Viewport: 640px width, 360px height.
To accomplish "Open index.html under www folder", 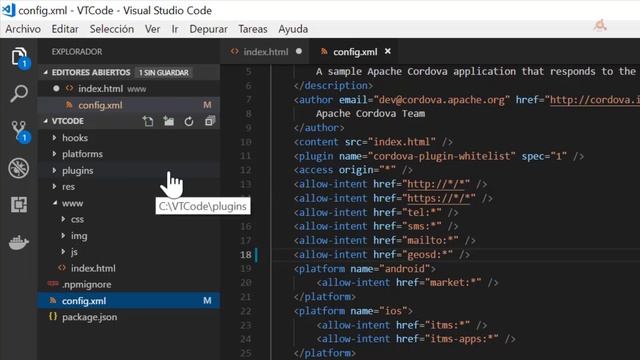I will [x=129, y=268].
